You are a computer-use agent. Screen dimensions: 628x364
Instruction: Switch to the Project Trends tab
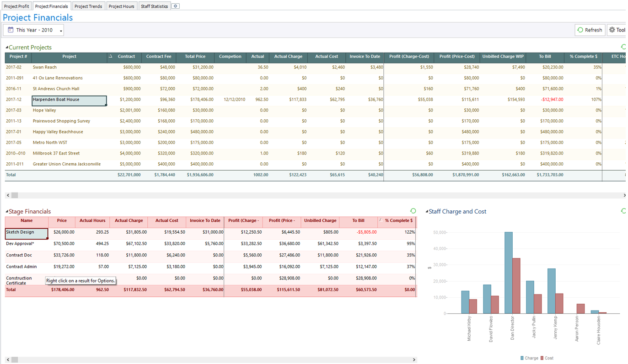[x=88, y=6]
